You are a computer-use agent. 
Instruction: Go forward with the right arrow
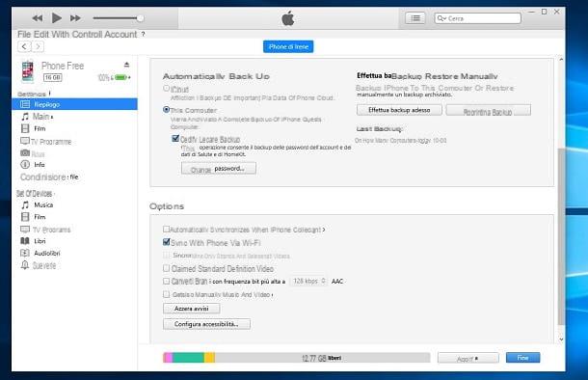click(38, 46)
